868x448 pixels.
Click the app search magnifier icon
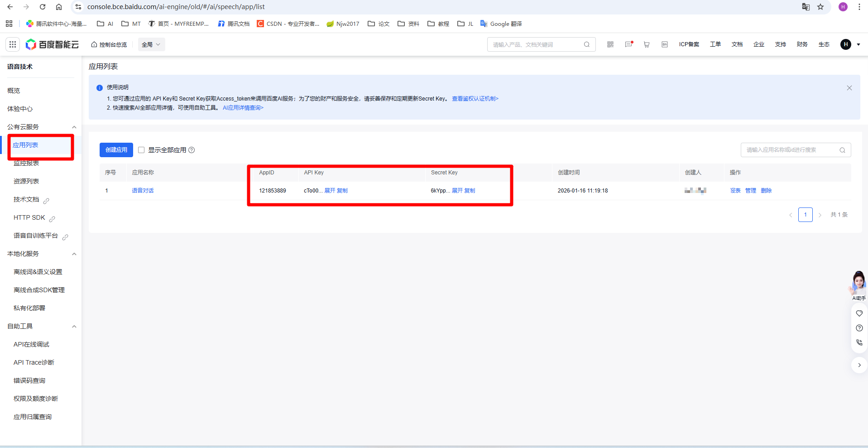pyautogui.click(x=842, y=150)
